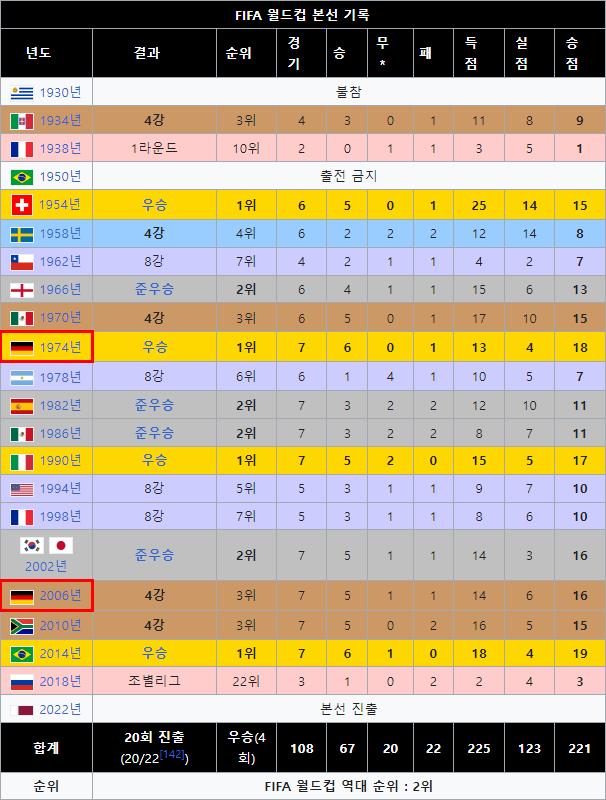Open the 1998년 tournament link
This screenshot has width=606, height=800.
point(61,516)
